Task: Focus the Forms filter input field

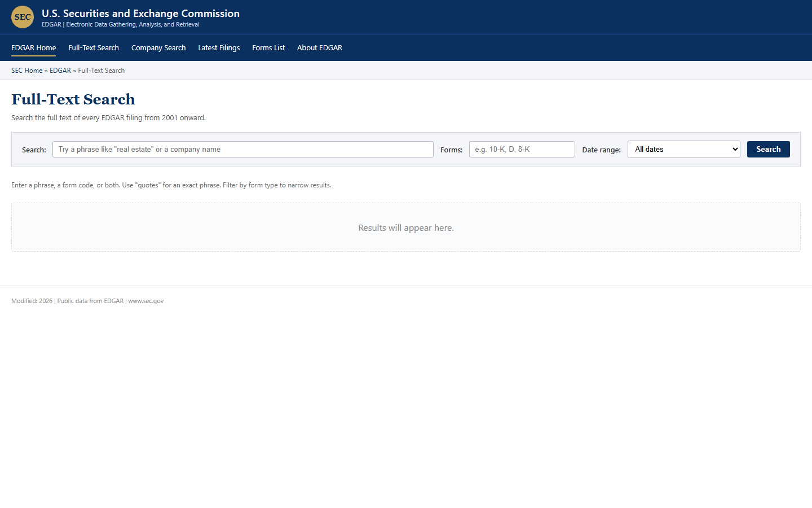Action: (522, 150)
